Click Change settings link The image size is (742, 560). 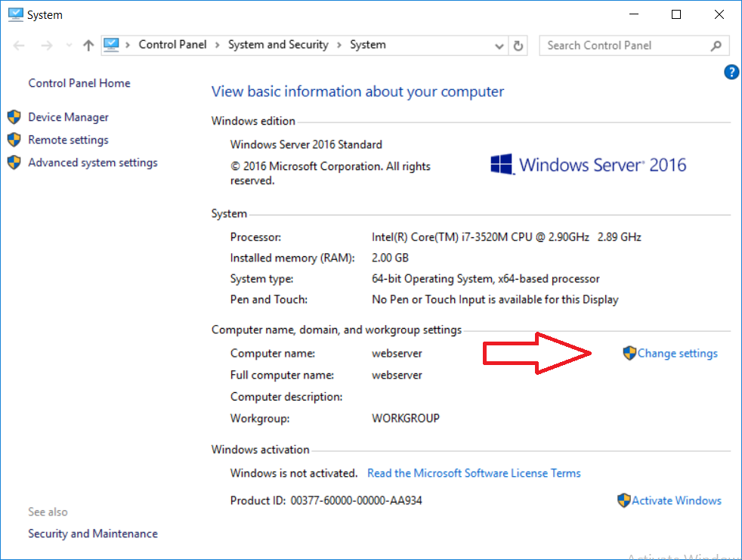point(677,353)
